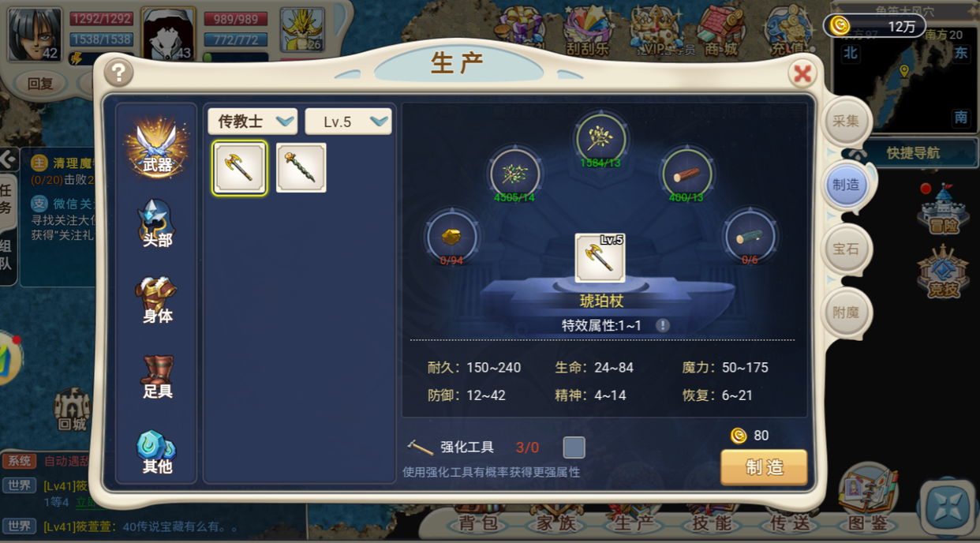Click the gold ore material showing 0/94
This screenshot has width=980, height=543.
click(x=451, y=236)
